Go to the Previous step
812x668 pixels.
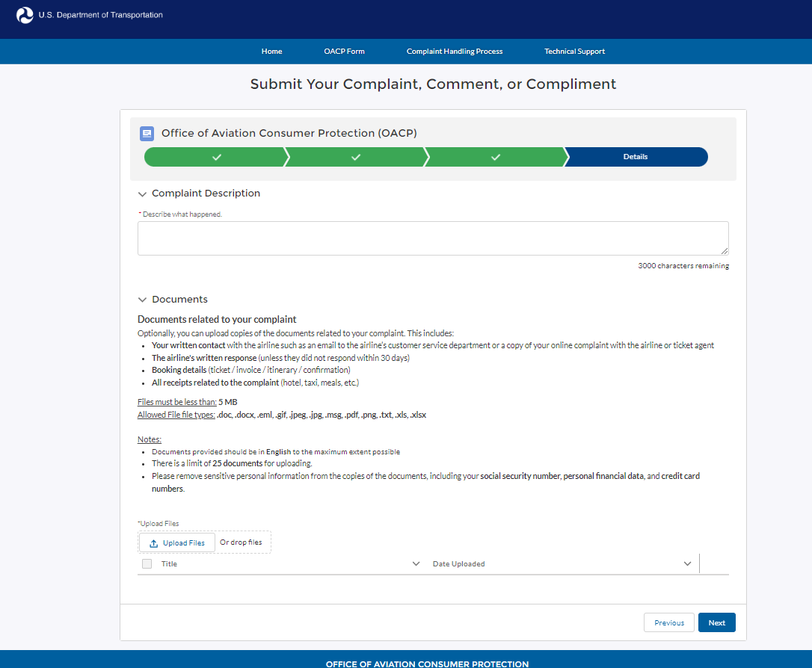[x=669, y=622]
